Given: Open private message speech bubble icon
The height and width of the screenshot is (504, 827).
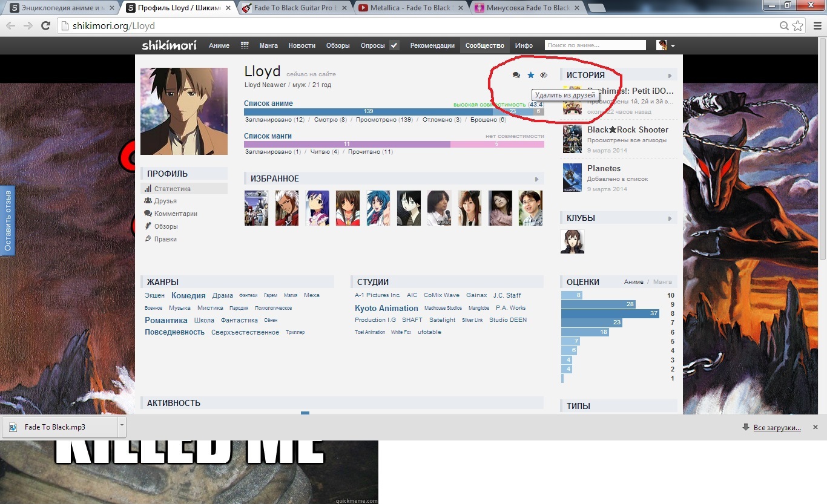Looking at the screenshot, I should [x=516, y=75].
